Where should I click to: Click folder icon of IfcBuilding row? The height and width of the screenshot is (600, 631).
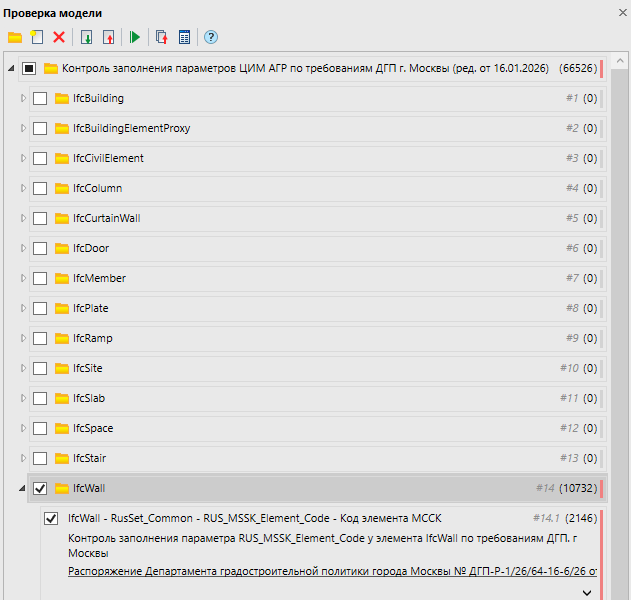(62, 98)
